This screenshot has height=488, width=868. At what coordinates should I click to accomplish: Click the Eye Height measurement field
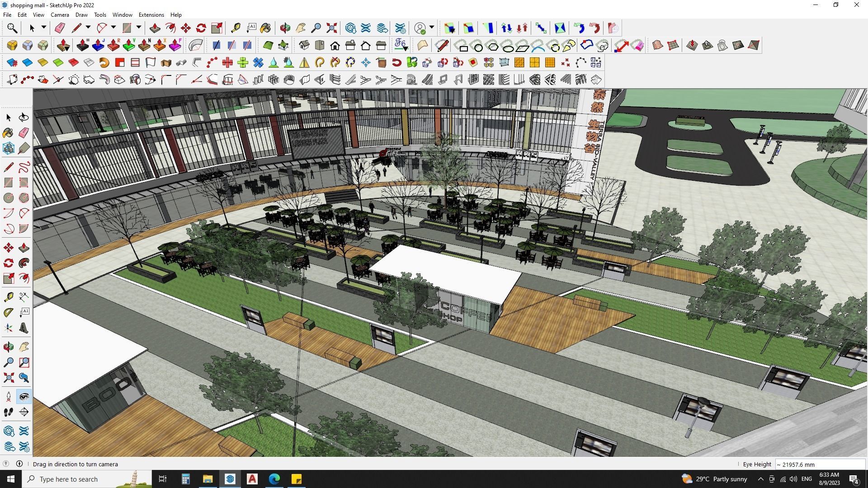click(x=819, y=464)
